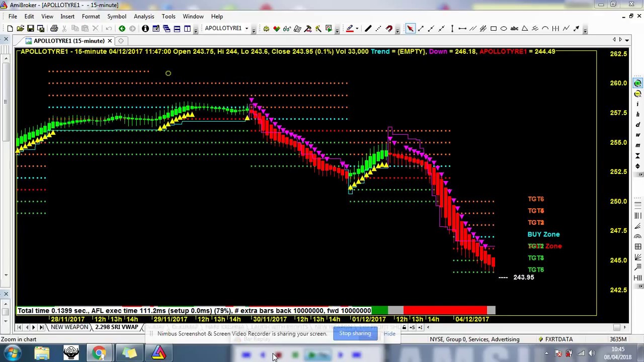The width and height of the screenshot is (644, 362).
Task: Open Google Chrome from the taskbar
Action: tap(99, 353)
